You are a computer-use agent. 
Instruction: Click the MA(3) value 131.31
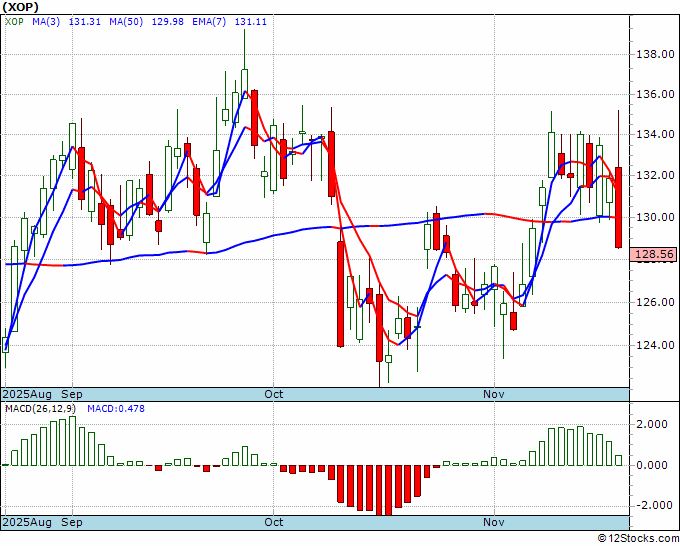[85, 22]
